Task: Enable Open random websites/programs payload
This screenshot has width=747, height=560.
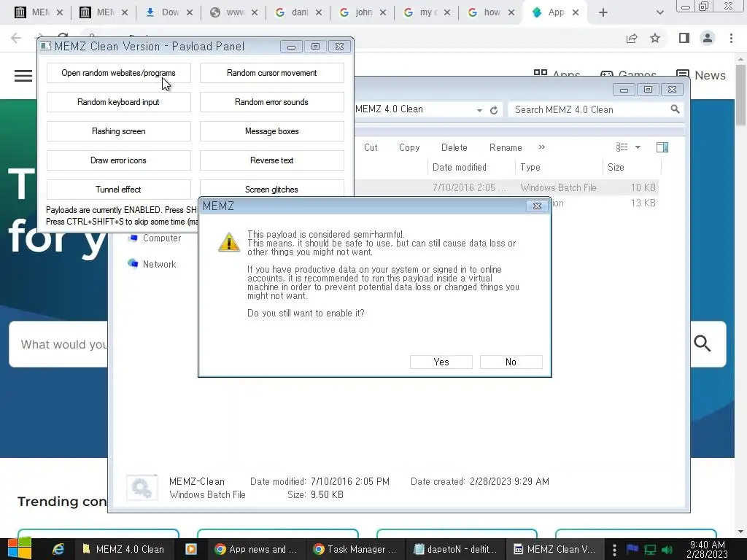Action: (x=119, y=73)
